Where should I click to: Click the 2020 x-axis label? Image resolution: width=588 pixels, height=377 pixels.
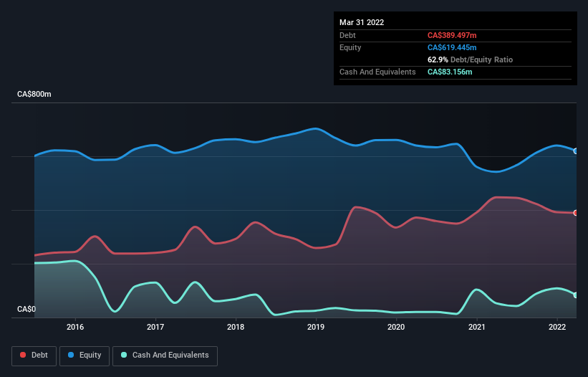396,327
